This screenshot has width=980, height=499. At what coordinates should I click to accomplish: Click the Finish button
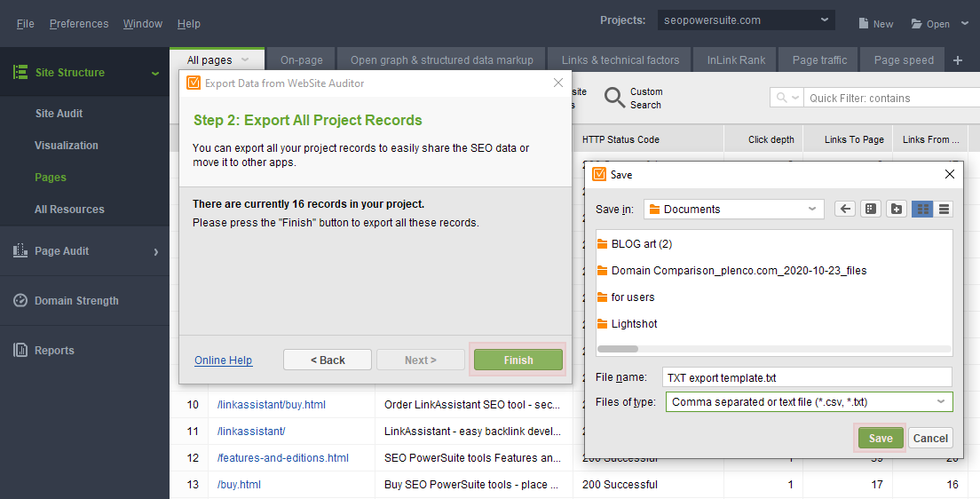[518, 360]
